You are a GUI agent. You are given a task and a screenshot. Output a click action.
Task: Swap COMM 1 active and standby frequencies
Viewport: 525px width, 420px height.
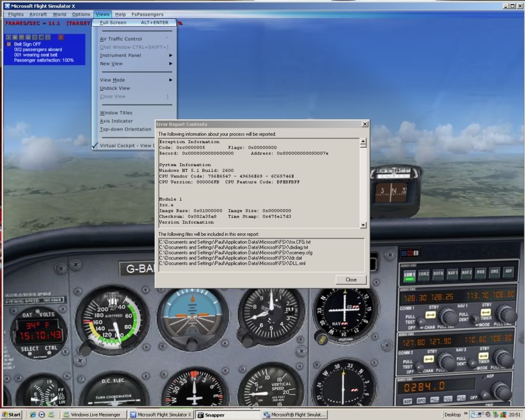(430, 315)
